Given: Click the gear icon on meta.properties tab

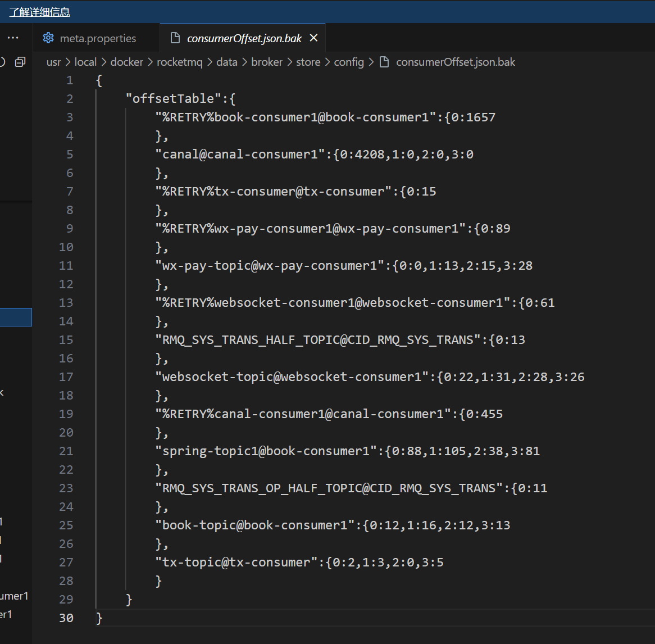Looking at the screenshot, I should (48, 38).
